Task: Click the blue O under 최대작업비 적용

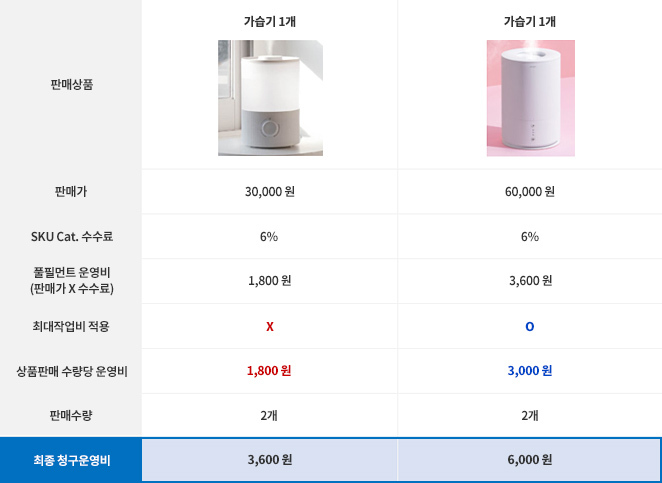Action: [530, 326]
